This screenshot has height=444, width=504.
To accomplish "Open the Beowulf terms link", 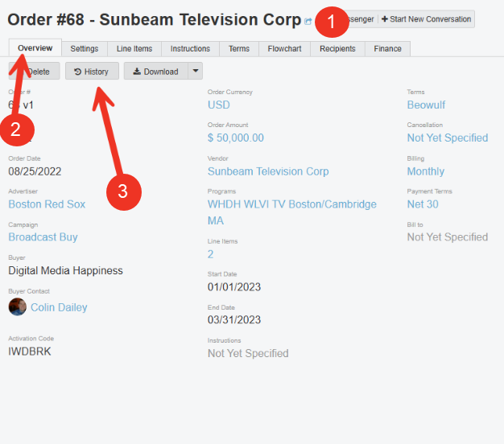I will click(x=426, y=105).
